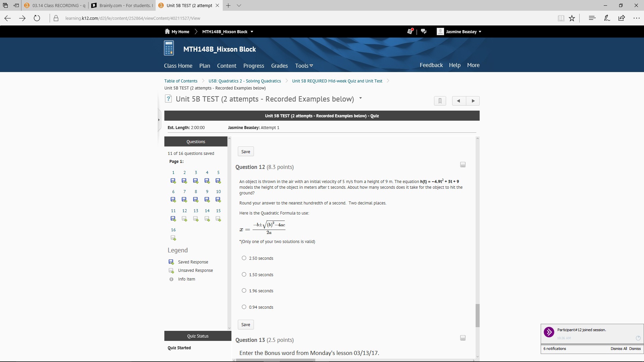Click Save button below Question 12 answers
This screenshot has height=362, width=644.
tap(246, 324)
